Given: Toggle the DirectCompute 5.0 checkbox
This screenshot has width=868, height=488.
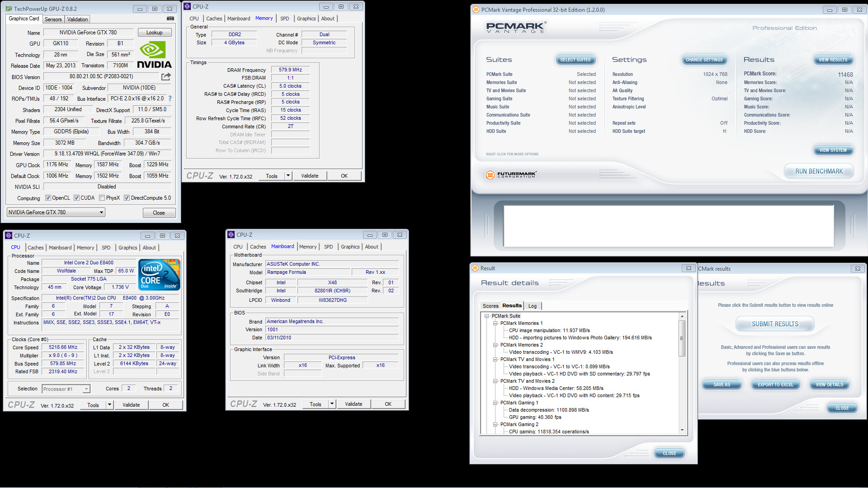Looking at the screenshot, I should tap(127, 198).
